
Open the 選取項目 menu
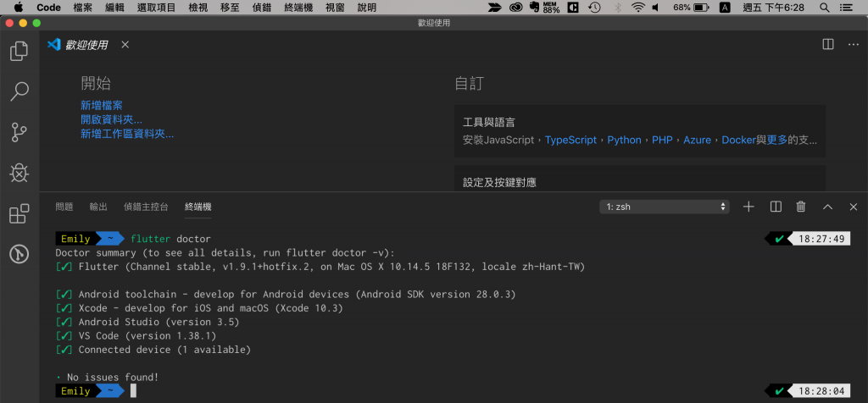tap(156, 8)
